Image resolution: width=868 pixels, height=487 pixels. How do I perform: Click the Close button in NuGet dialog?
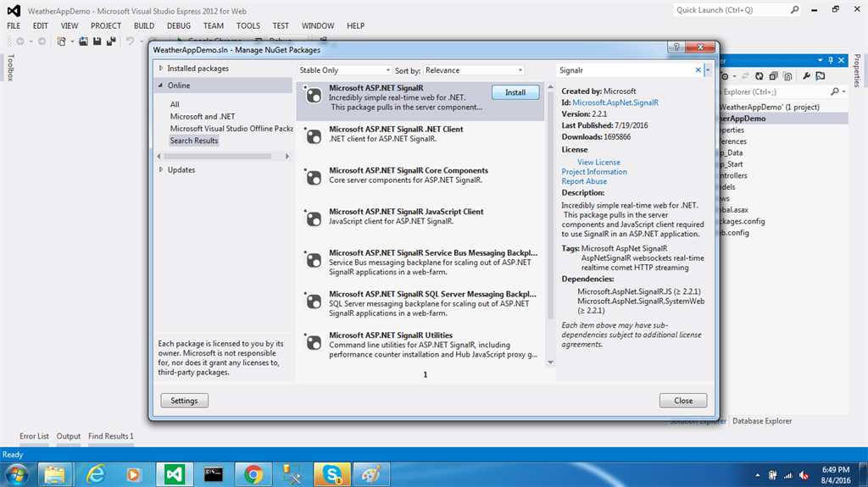683,401
